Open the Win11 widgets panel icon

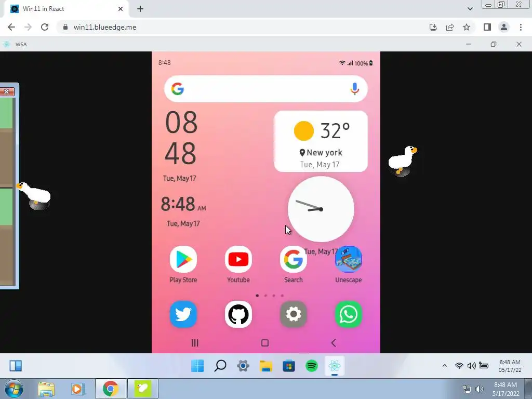click(x=16, y=366)
